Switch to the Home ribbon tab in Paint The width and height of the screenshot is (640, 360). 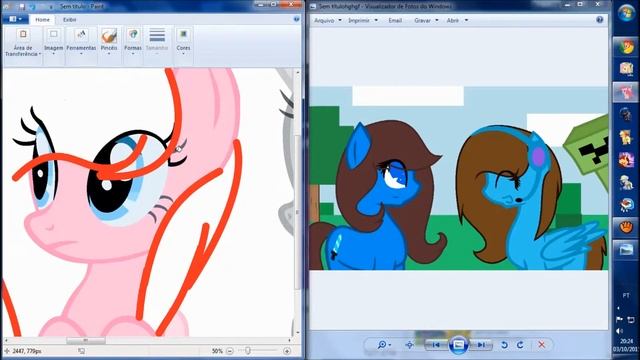click(x=42, y=20)
